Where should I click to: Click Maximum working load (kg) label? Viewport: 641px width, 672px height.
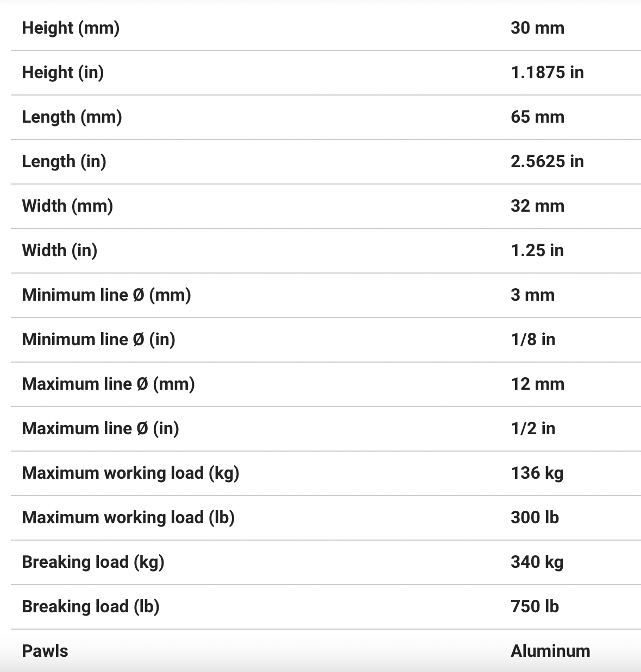point(130,473)
